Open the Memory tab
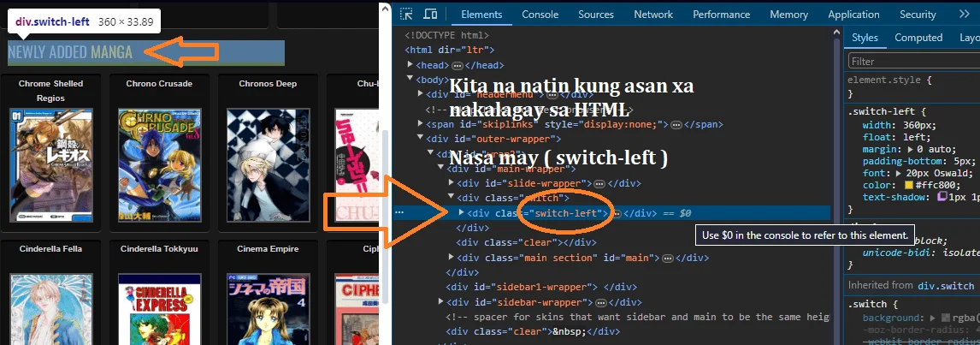The image size is (980, 345). (788, 15)
